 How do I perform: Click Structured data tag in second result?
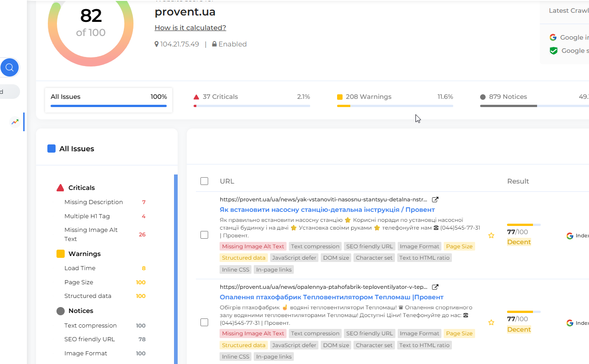[x=244, y=345]
